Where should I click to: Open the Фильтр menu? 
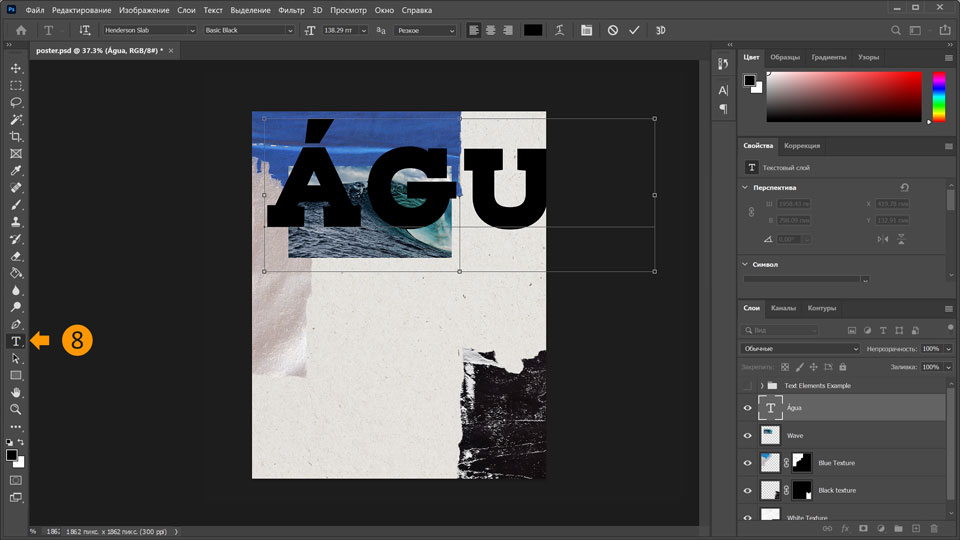pos(292,10)
